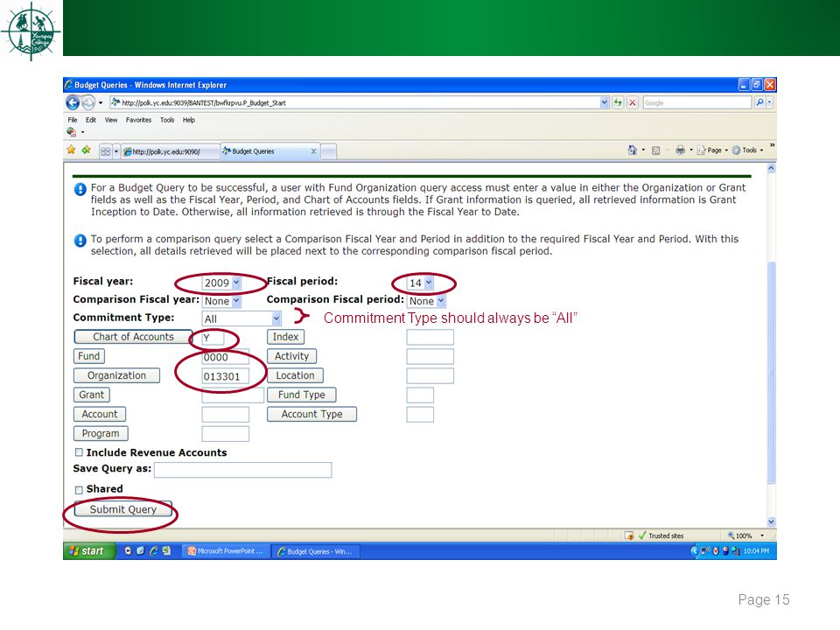Click the Organization field containing 013301
Viewport: 840px width, 630px height.
(225, 376)
